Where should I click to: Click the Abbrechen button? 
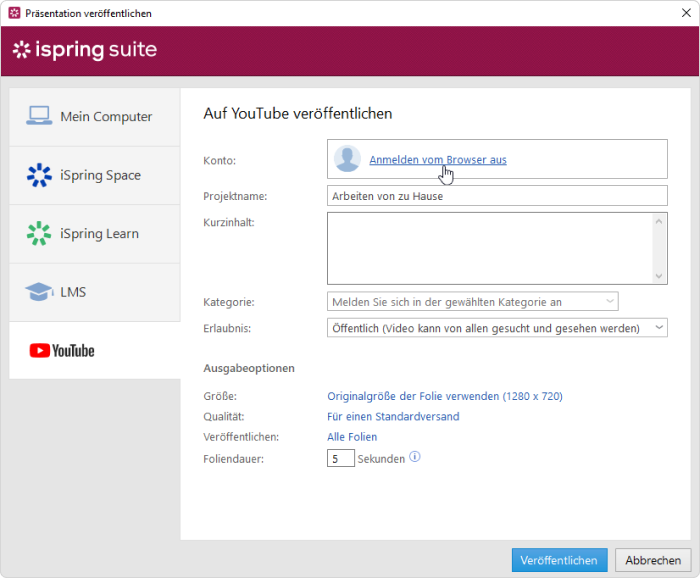(x=653, y=560)
